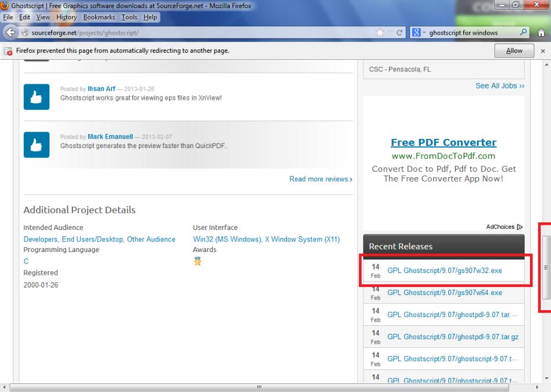
Task: Open the Help menu
Action: 150,17
